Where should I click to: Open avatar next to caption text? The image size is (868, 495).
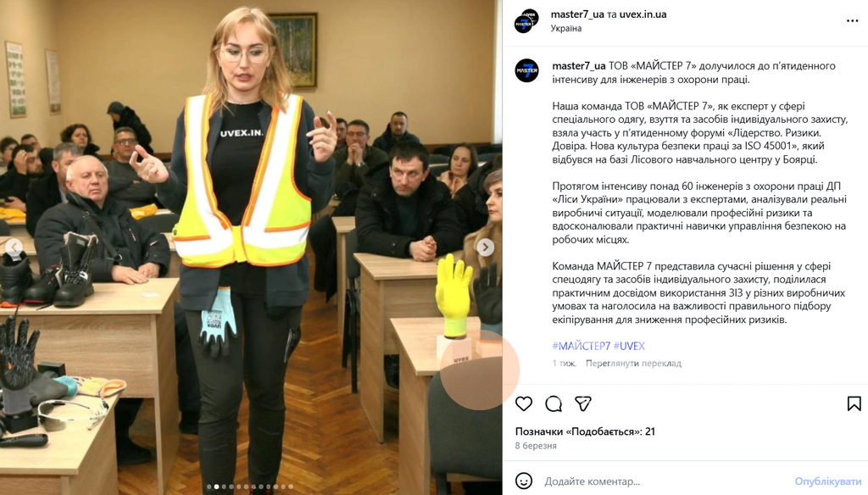pos(526,71)
